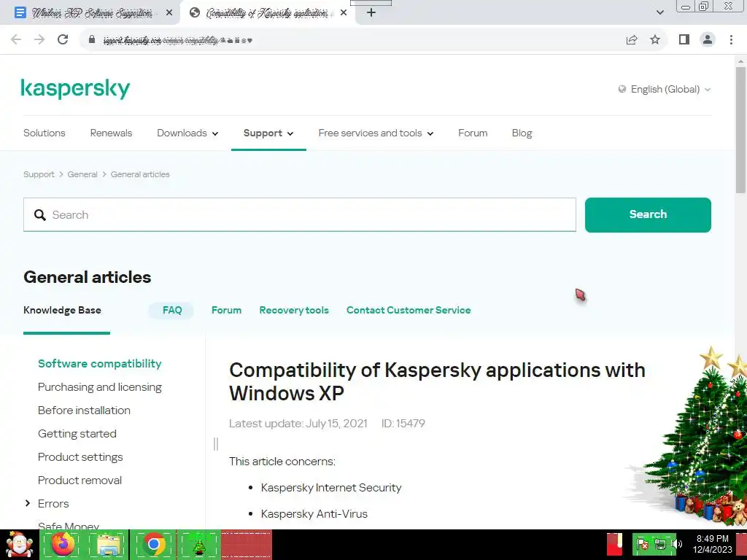Open the Blog menu item
This screenshot has height=560, width=747.
pyautogui.click(x=522, y=133)
